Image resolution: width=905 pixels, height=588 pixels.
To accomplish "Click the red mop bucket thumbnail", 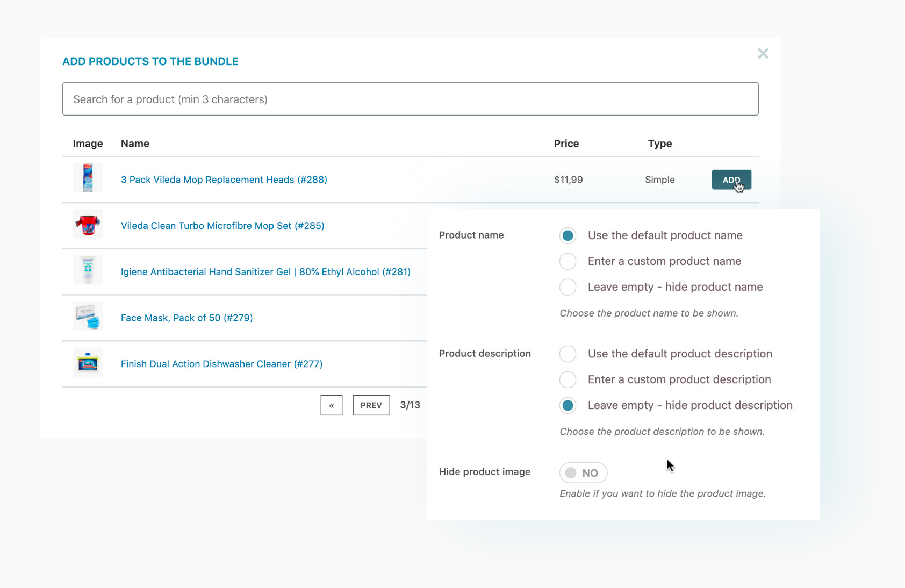I will tap(88, 225).
